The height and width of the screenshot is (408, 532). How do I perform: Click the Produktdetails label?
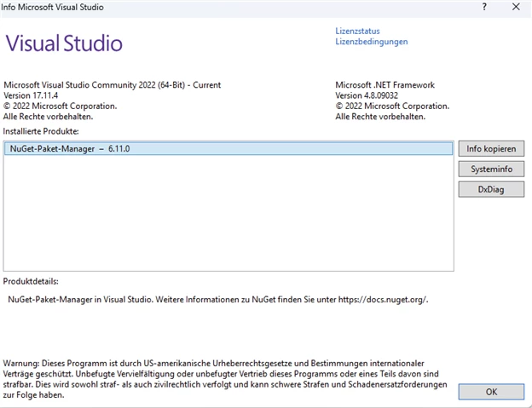pyautogui.click(x=31, y=282)
